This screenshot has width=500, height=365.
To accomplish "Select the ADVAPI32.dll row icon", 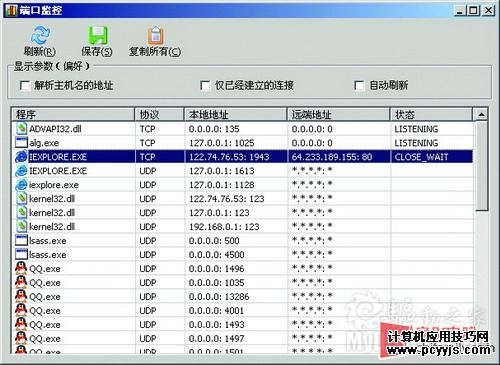I will coord(21,129).
